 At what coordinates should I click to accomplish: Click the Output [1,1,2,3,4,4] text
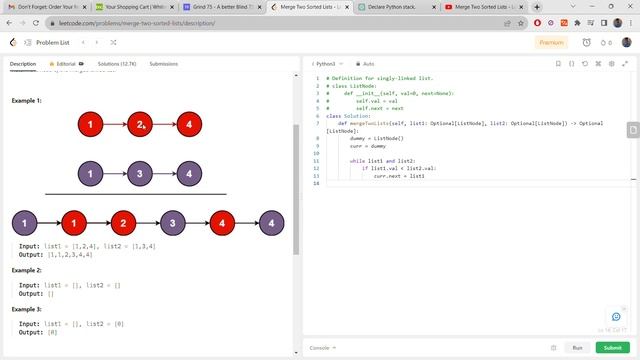tap(56, 255)
